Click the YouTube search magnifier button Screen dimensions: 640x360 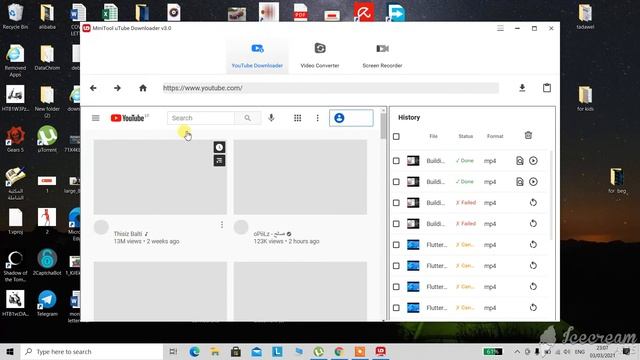(247, 118)
